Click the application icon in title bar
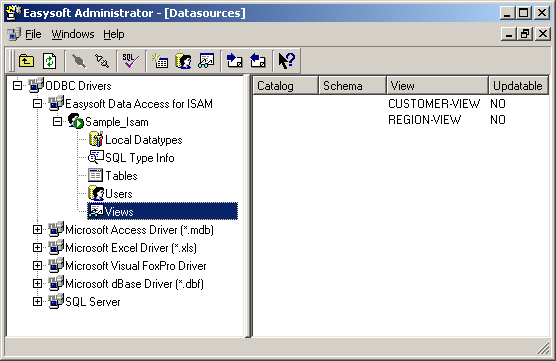Screen dimensions: 556x361 pos(13,13)
